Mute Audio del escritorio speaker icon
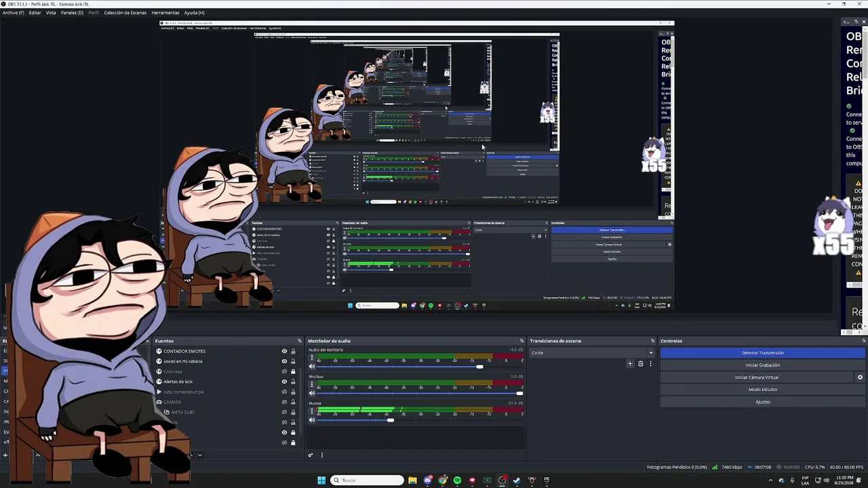The height and width of the screenshot is (488, 868). [312, 367]
